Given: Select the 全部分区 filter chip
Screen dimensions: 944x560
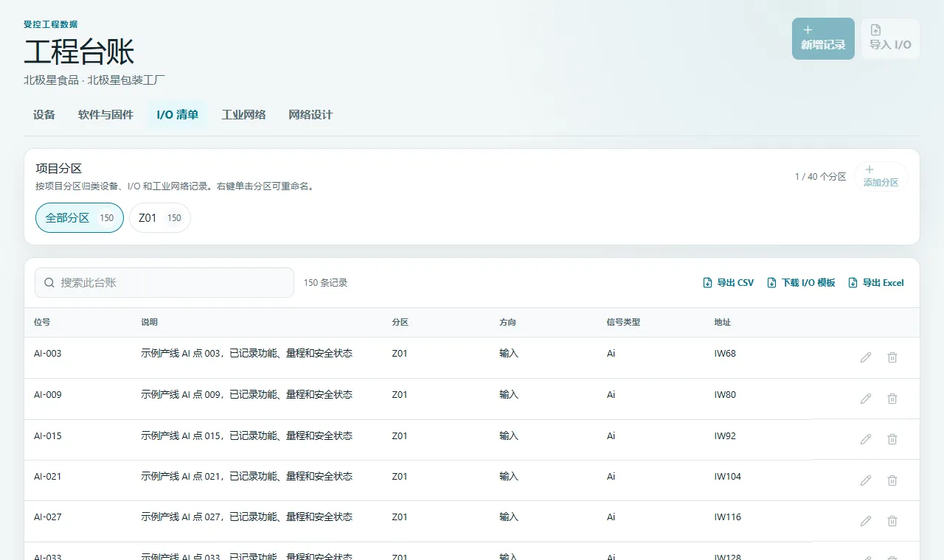Looking at the screenshot, I should pos(80,218).
